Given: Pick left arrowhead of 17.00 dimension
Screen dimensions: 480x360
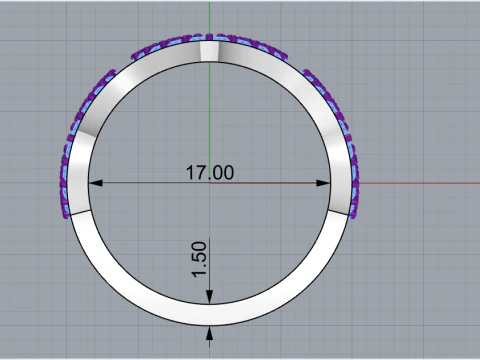Looking at the screenshot, I should (x=96, y=183).
